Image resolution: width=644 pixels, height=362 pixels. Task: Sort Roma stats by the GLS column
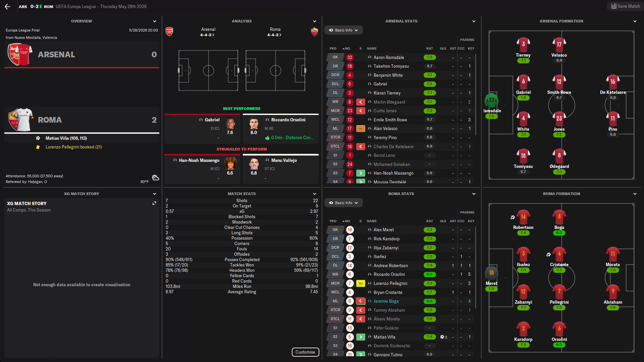coord(443,221)
